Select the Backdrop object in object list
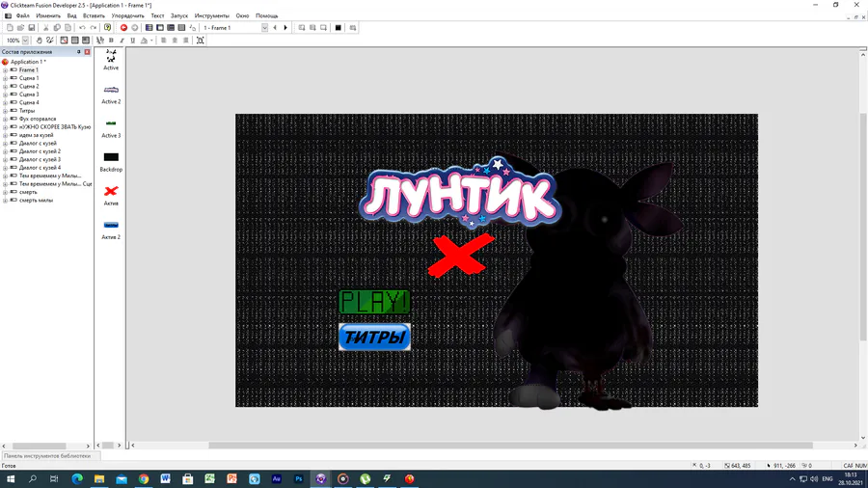 111,162
